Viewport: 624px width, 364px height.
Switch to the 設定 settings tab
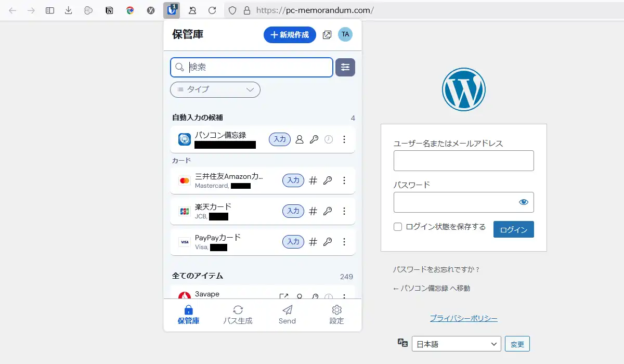pos(336,315)
